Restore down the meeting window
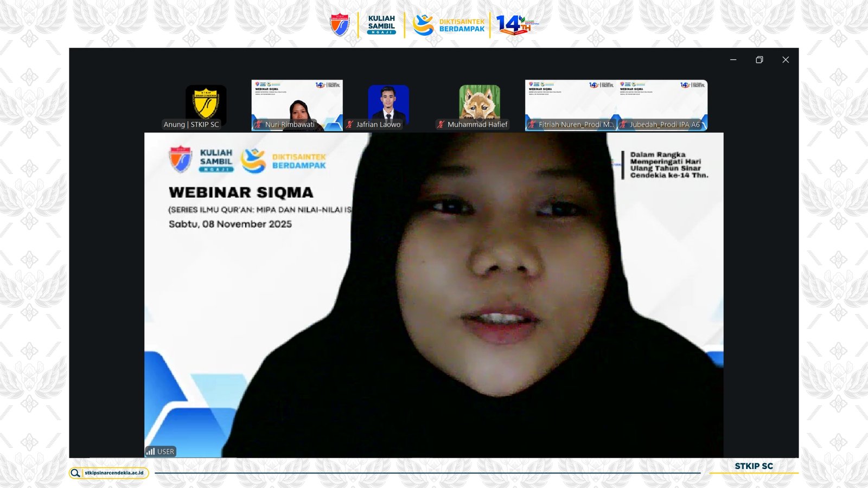 coord(759,60)
